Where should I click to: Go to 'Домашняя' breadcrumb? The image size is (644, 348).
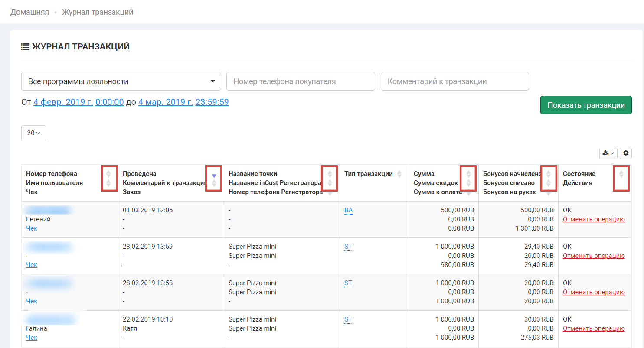(x=29, y=12)
